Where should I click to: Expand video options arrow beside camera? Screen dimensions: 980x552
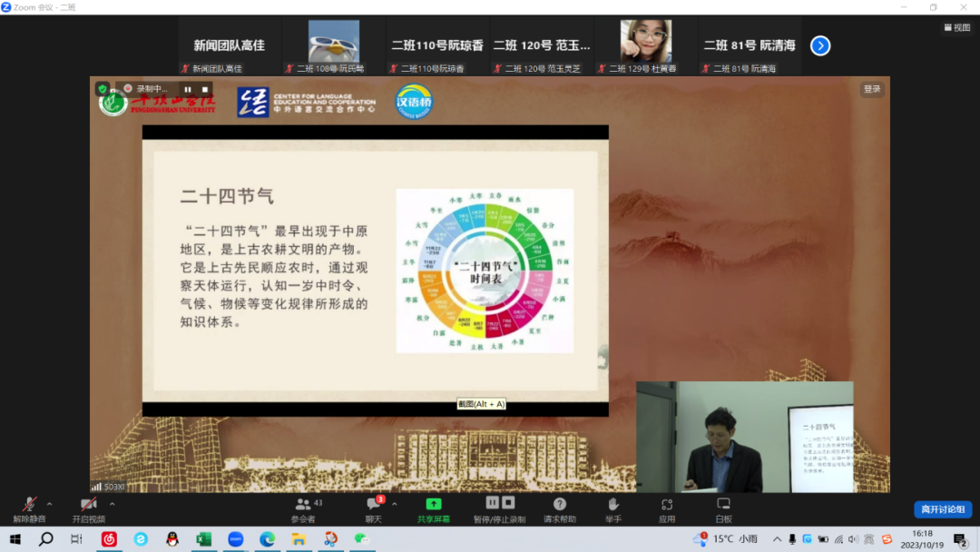click(112, 504)
